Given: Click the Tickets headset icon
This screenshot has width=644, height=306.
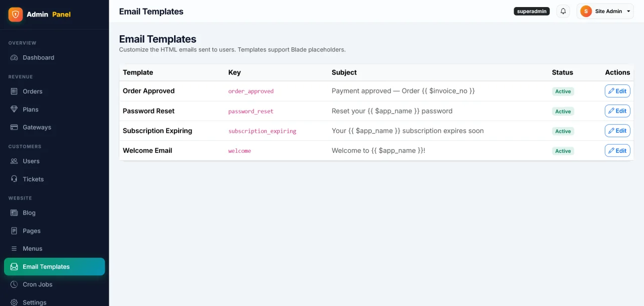Looking at the screenshot, I should click(x=14, y=179).
